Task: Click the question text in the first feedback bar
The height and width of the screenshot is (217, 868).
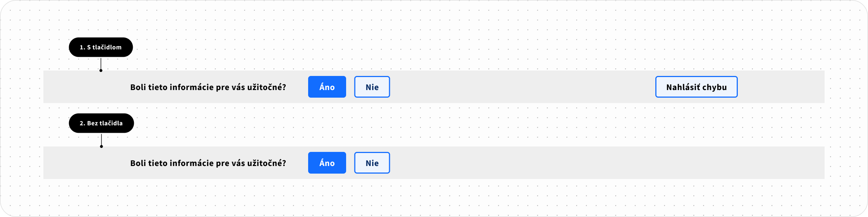Action: [x=208, y=87]
